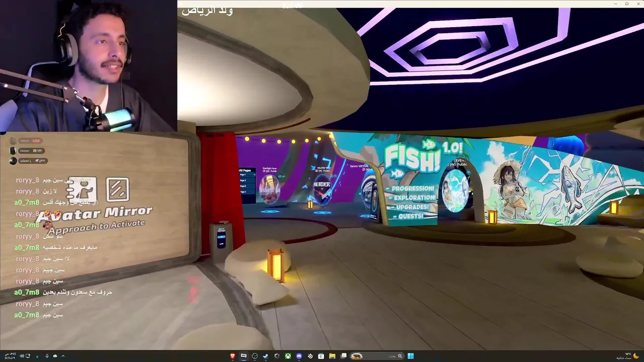The image size is (644, 362).
Task: Open the network display tray icon
Action: click(x=28, y=356)
